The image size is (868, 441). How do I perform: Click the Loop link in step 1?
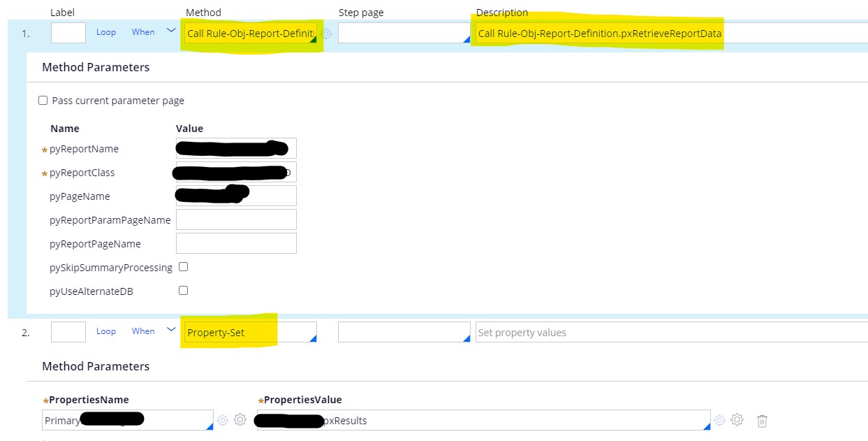106,32
